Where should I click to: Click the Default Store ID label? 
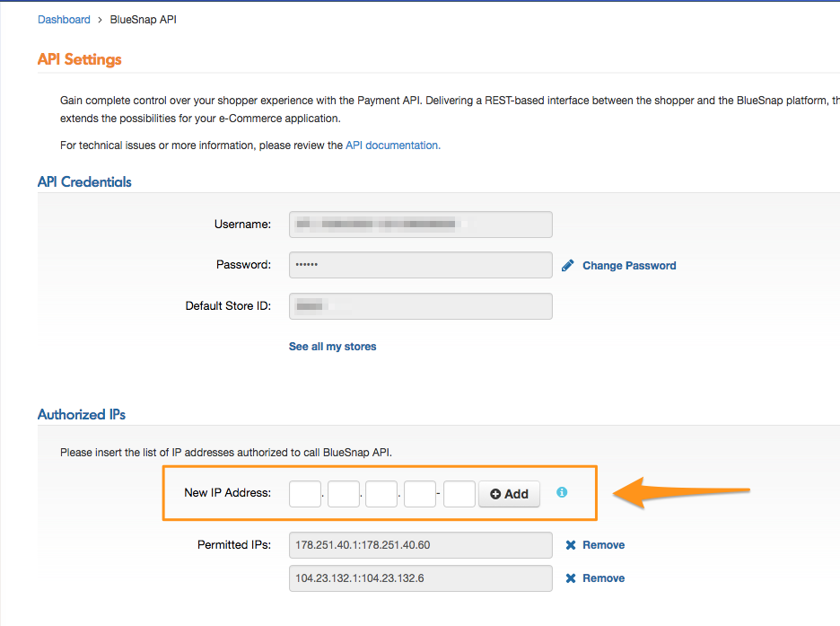228,305
